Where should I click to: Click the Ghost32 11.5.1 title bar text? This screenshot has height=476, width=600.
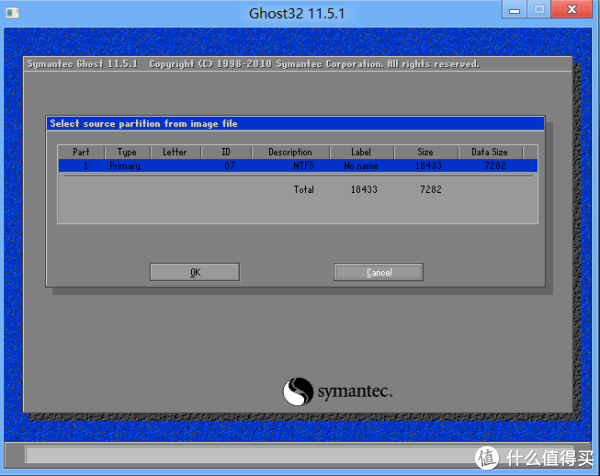[297, 13]
